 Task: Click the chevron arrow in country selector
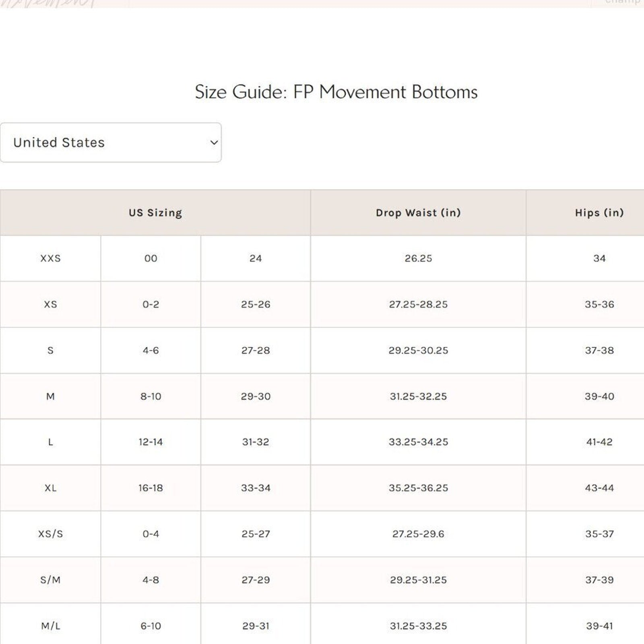[x=214, y=142]
